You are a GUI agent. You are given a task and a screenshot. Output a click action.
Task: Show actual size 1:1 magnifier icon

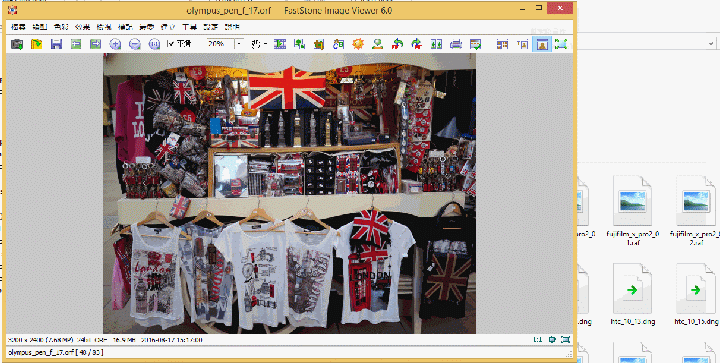tap(154, 44)
